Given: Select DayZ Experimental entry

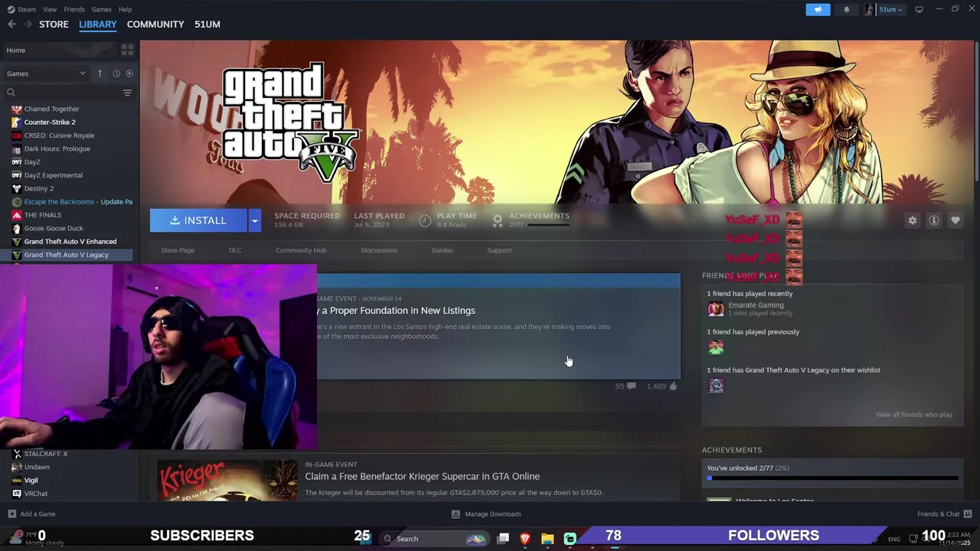Looking at the screenshot, I should coord(53,175).
